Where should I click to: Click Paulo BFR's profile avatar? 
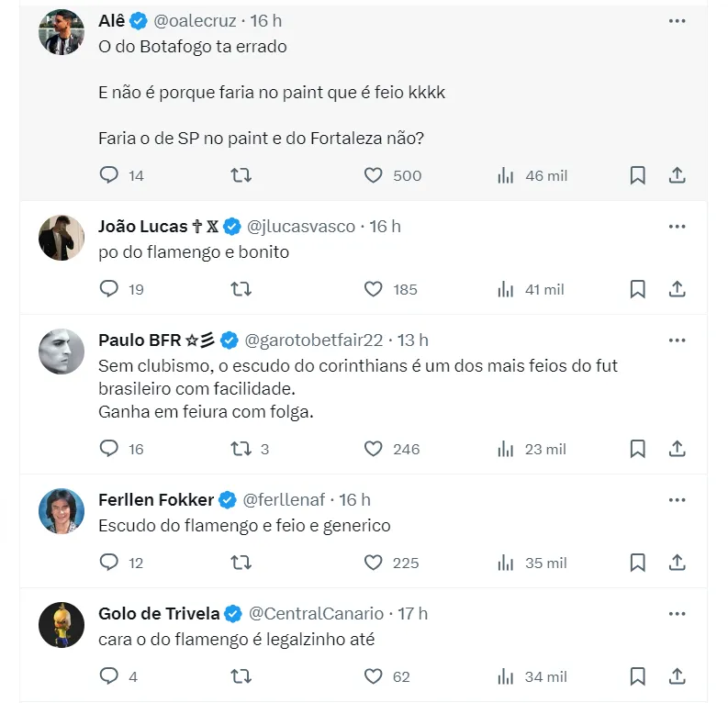[x=62, y=351]
